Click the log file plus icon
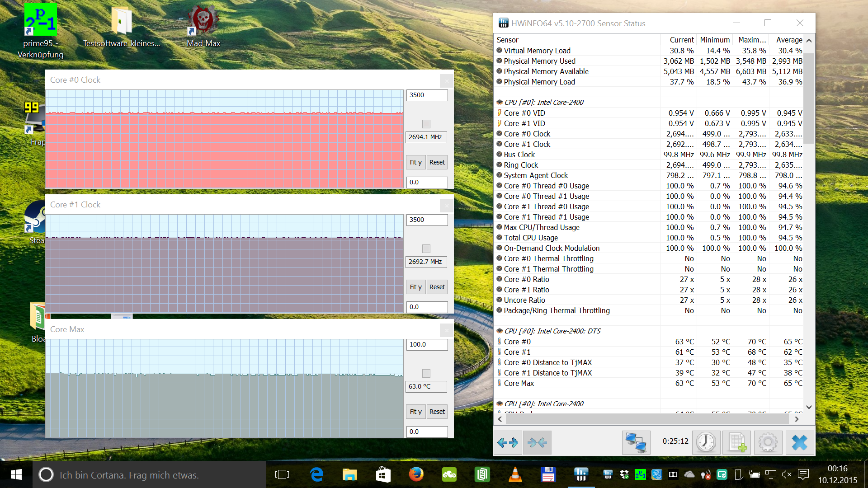868x488 pixels. 737,442
